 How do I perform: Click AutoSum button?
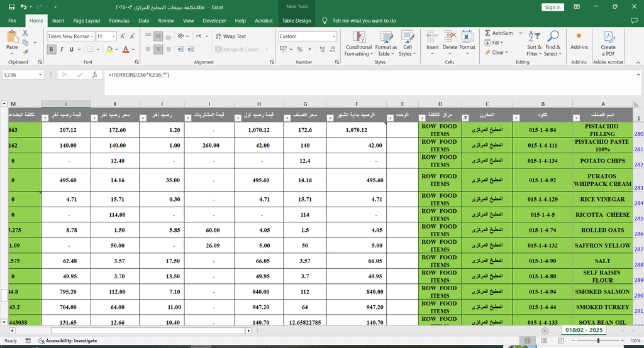pos(499,33)
